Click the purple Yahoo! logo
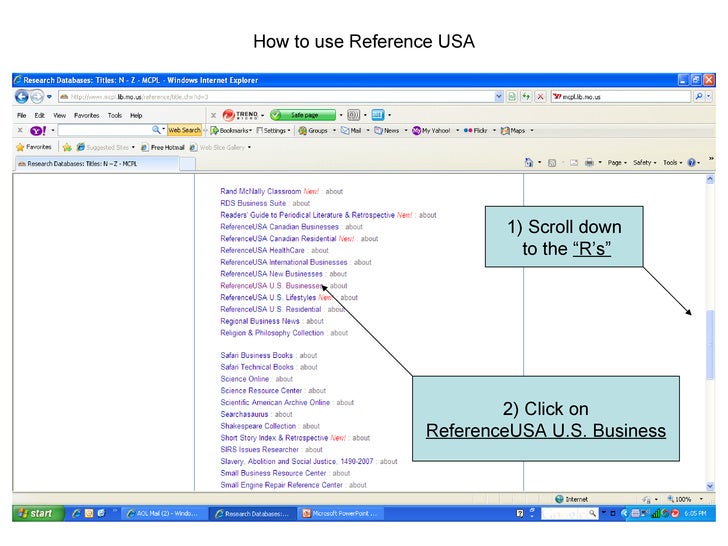The image size is (728, 546). coord(38,130)
